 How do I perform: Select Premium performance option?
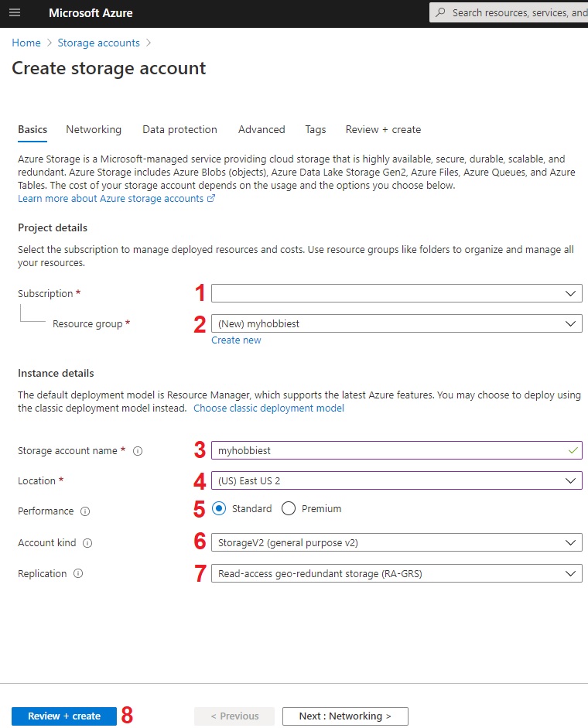tap(289, 508)
